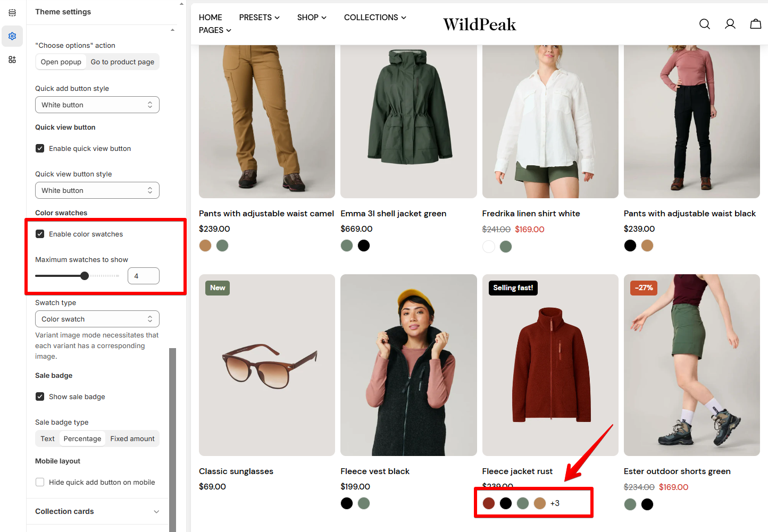Open the COLLECTIONS menu
The image size is (768, 532).
coord(375,18)
